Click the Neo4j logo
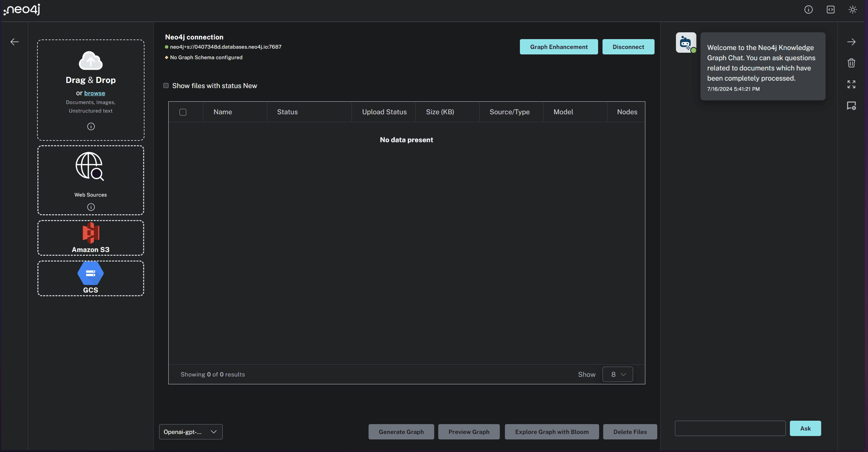 [x=22, y=10]
